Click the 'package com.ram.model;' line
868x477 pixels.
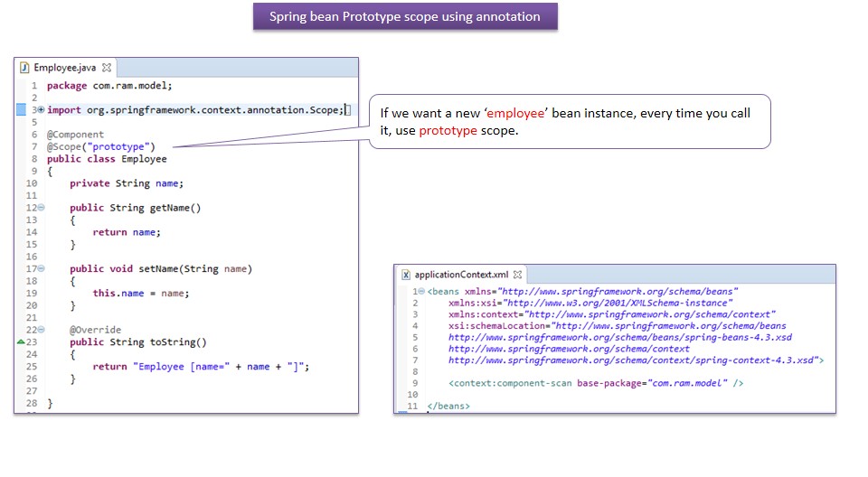(x=109, y=85)
